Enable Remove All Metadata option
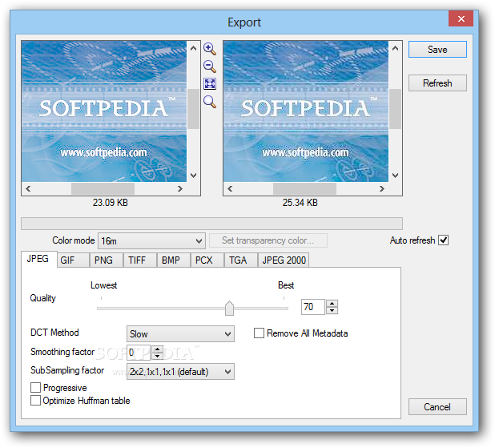 tap(259, 333)
